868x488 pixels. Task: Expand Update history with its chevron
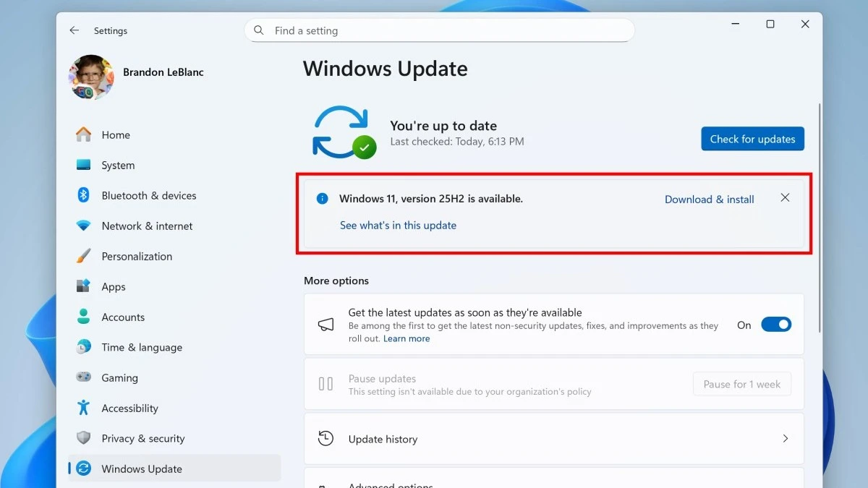pos(785,439)
